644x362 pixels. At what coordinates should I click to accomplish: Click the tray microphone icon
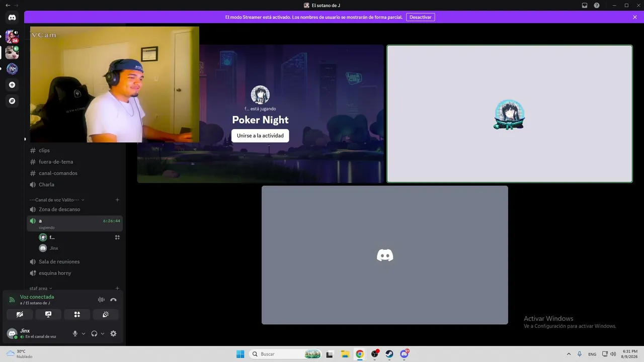click(x=580, y=354)
